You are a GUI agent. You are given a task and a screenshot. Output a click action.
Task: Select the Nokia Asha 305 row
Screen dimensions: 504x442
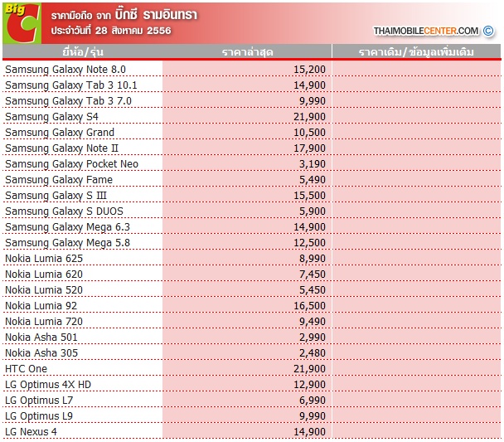[x=252, y=352]
